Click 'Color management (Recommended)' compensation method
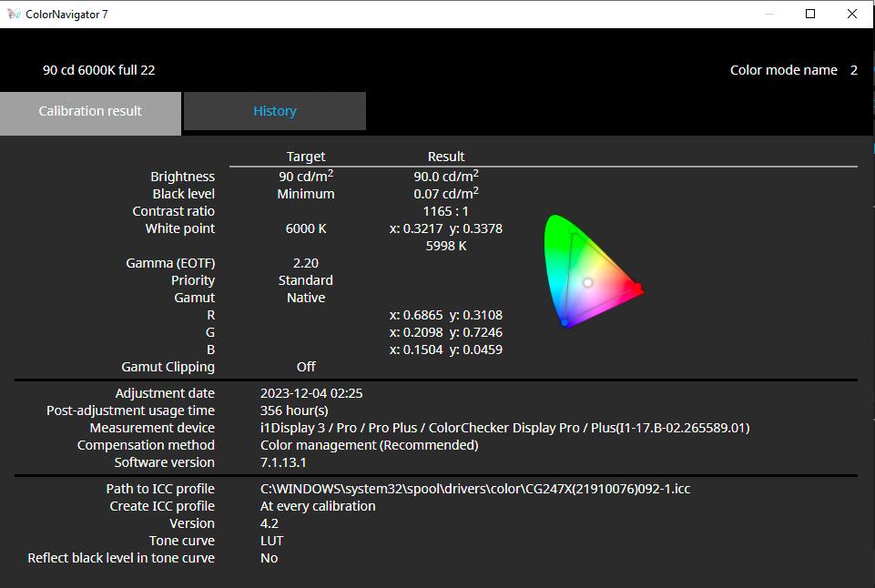875x588 pixels. pos(370,445)
